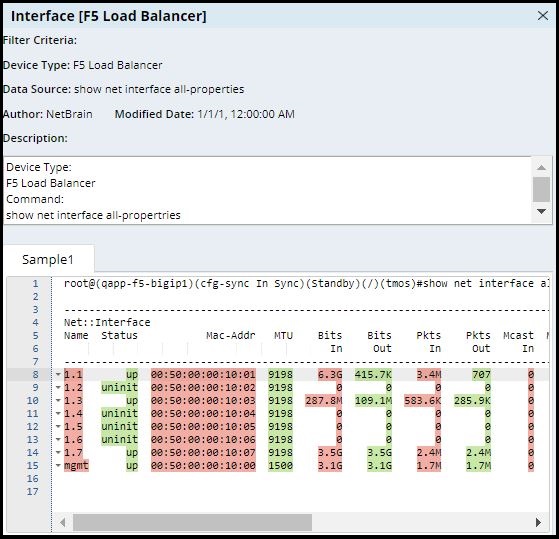
Task: Click the description box scrollbar thumb
Action: [541, 189]
